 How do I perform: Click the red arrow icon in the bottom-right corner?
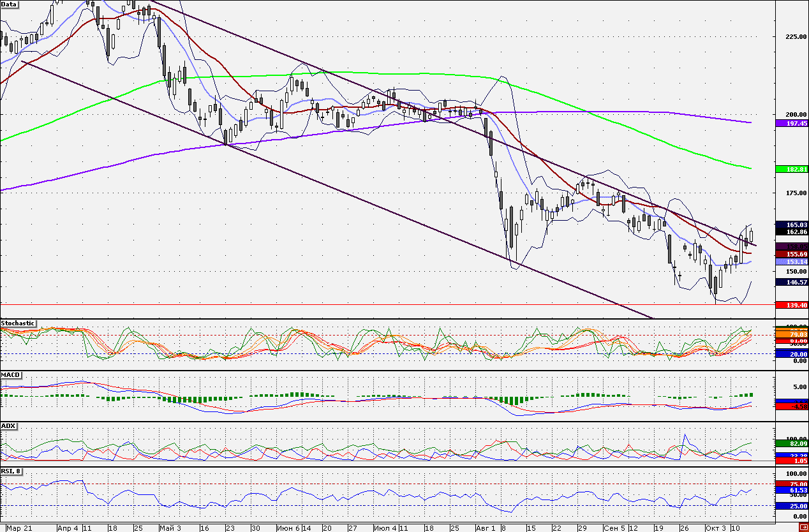tap(803, 527)
